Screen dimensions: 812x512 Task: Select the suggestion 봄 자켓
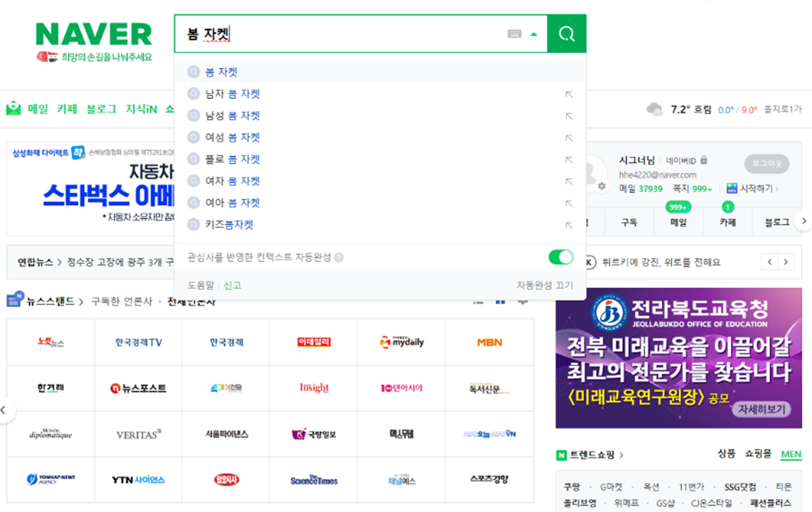tap(380, 72)
